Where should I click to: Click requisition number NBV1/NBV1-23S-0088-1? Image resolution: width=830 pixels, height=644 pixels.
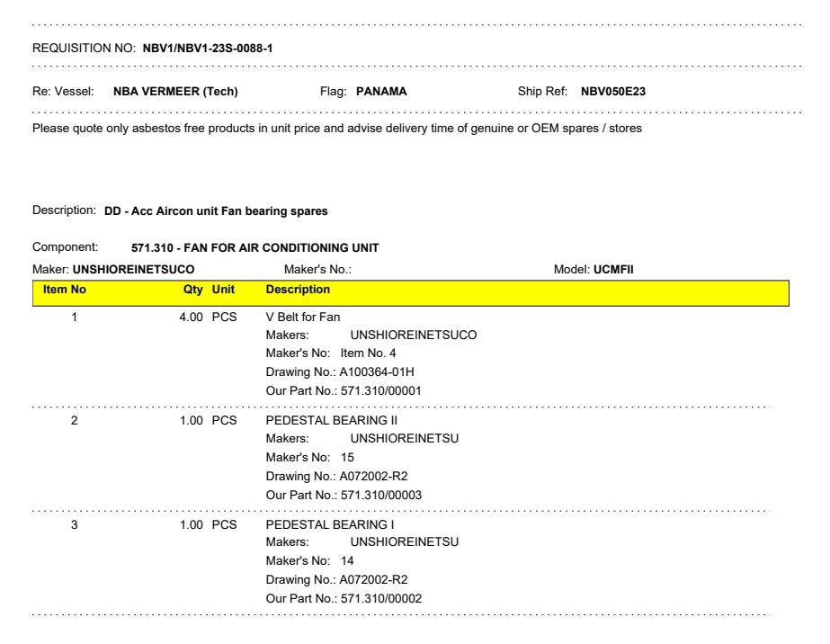coord(209,48)
